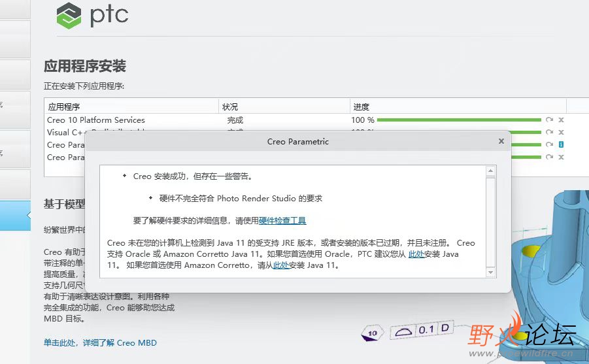This screenshot has width=589, height=364.
Task: Select the Creo 10 Platform Services row name
Action: (x=96, y=120)
